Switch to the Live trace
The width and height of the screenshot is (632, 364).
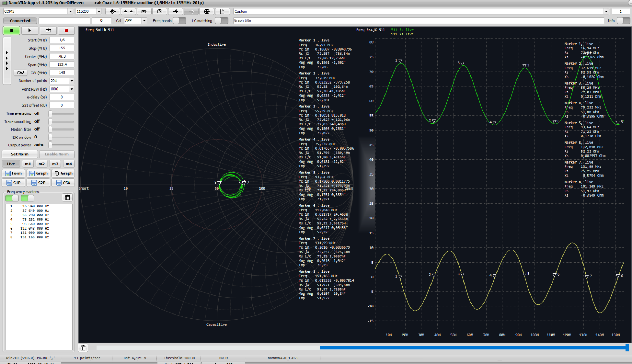11,164
